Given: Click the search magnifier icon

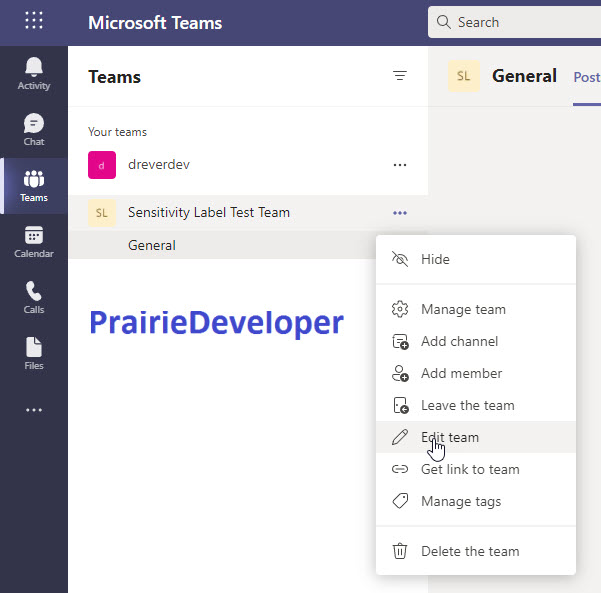Looking at the screenshot, I should [443, 22].
